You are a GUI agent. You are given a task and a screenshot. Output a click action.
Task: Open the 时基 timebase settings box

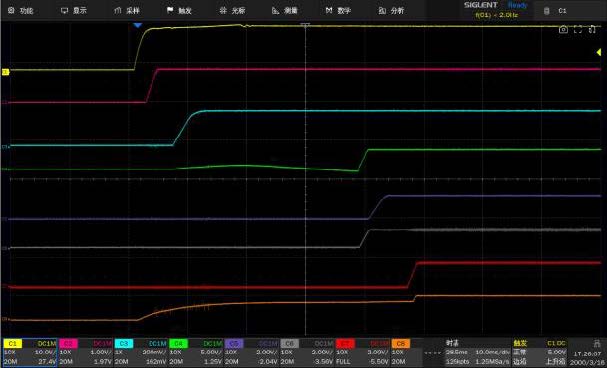tap(467, 352)
